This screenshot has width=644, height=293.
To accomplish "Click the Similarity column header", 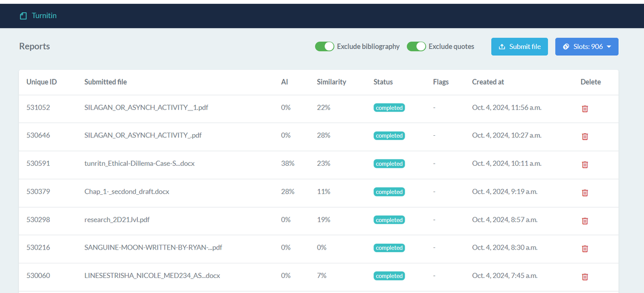I will (x=331, y=82).
